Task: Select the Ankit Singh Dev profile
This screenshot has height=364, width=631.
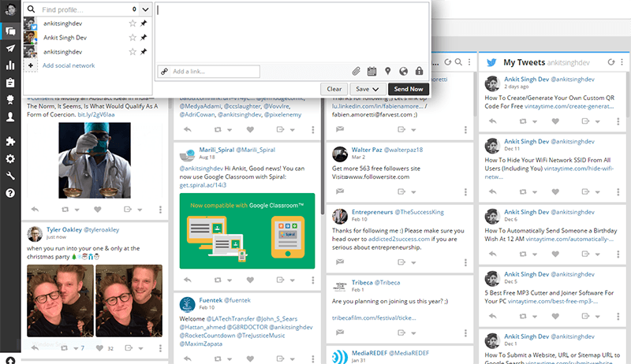Action: (88, 37)
